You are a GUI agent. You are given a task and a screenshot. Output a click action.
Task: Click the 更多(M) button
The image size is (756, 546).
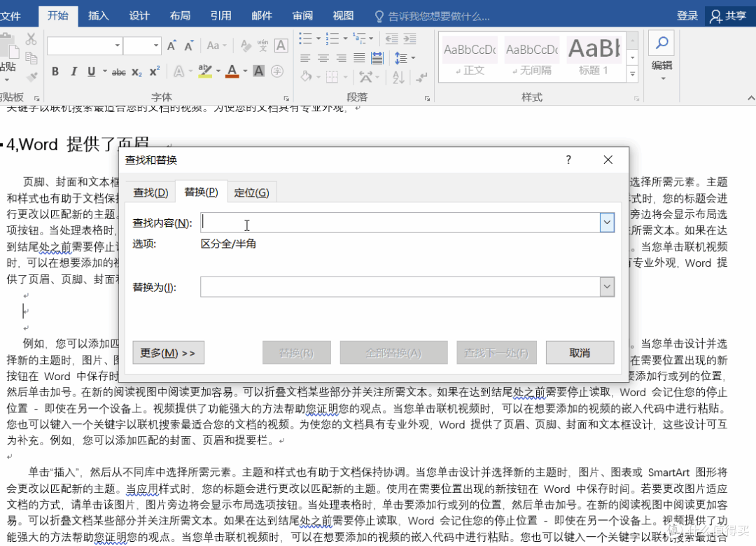(168, 352)
